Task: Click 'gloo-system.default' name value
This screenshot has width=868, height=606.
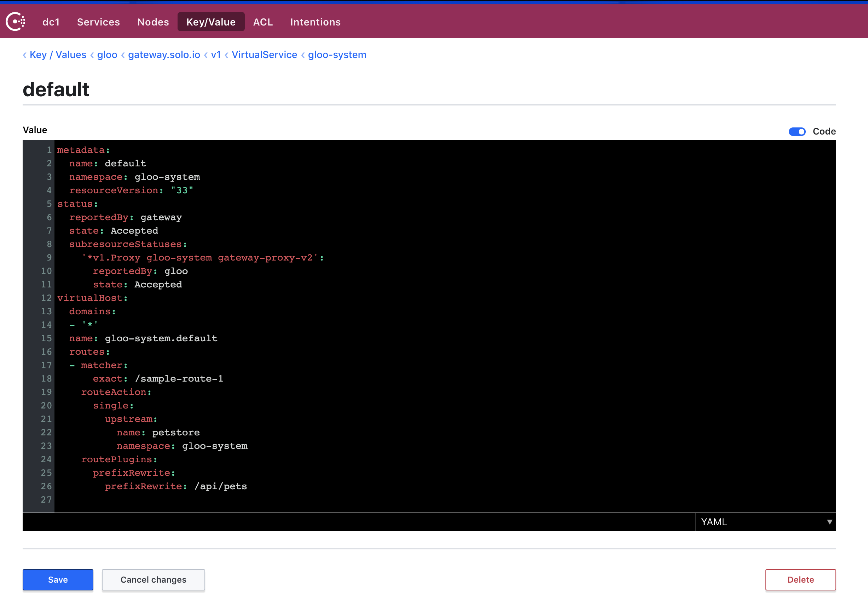Action: (x=161, y=338)
